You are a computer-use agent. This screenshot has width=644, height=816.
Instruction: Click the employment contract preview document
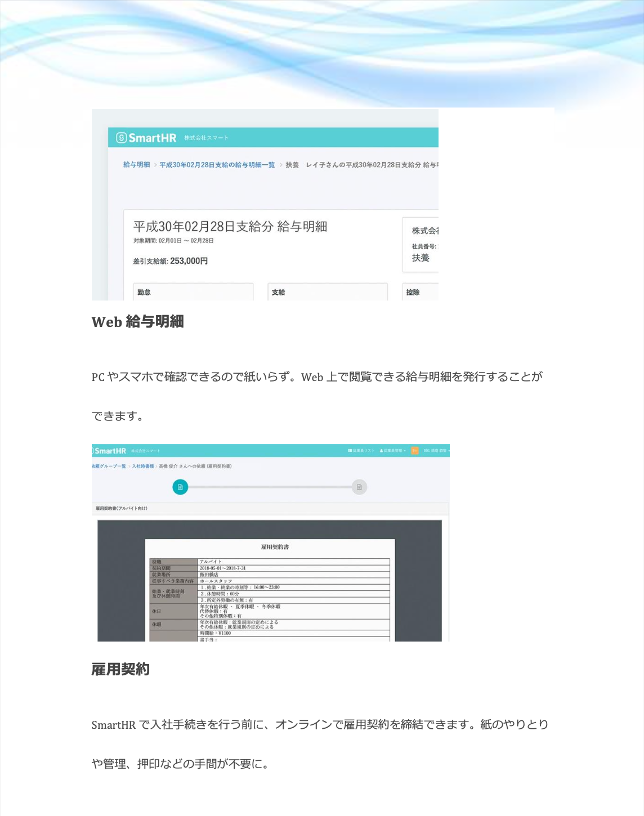270,590
